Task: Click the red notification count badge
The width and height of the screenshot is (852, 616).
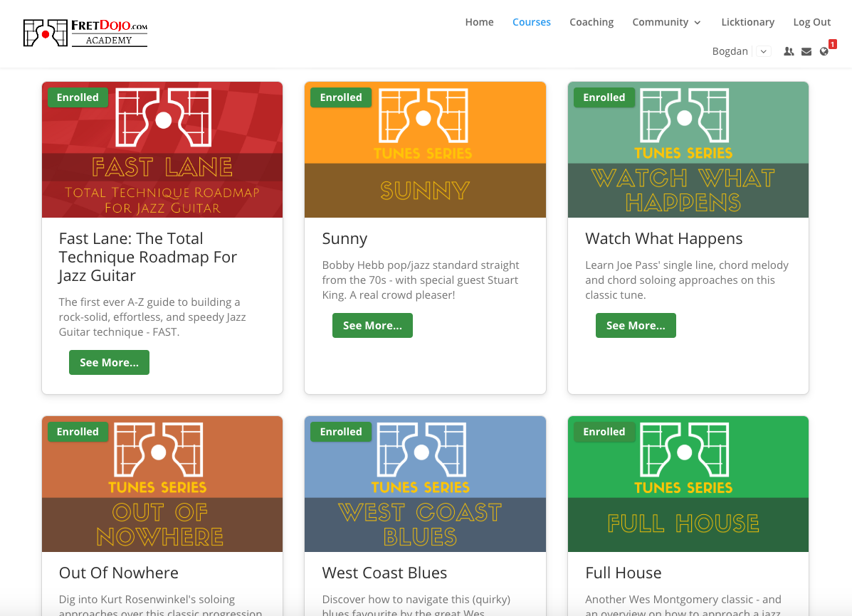Action: tap(833, 44)
